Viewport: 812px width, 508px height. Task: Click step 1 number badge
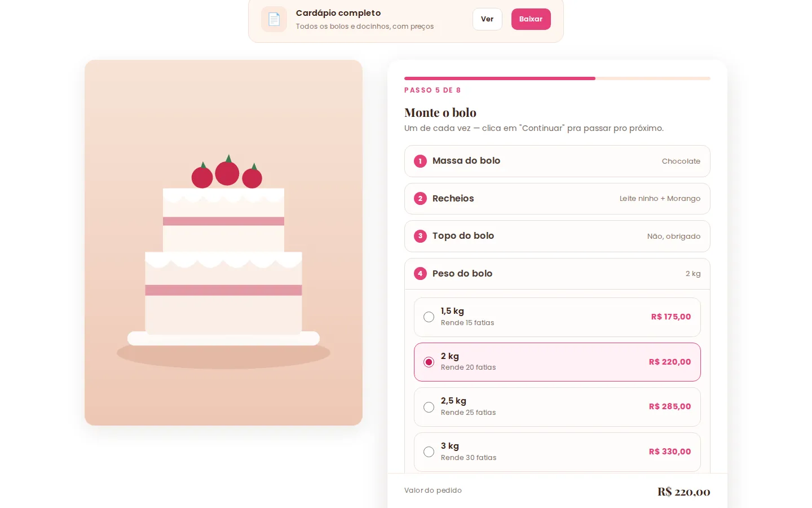click(420, 161)
